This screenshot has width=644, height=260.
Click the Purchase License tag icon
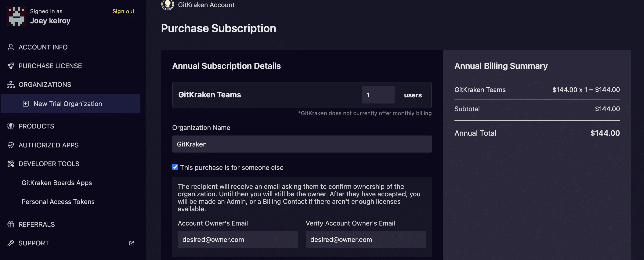[11, 66]
